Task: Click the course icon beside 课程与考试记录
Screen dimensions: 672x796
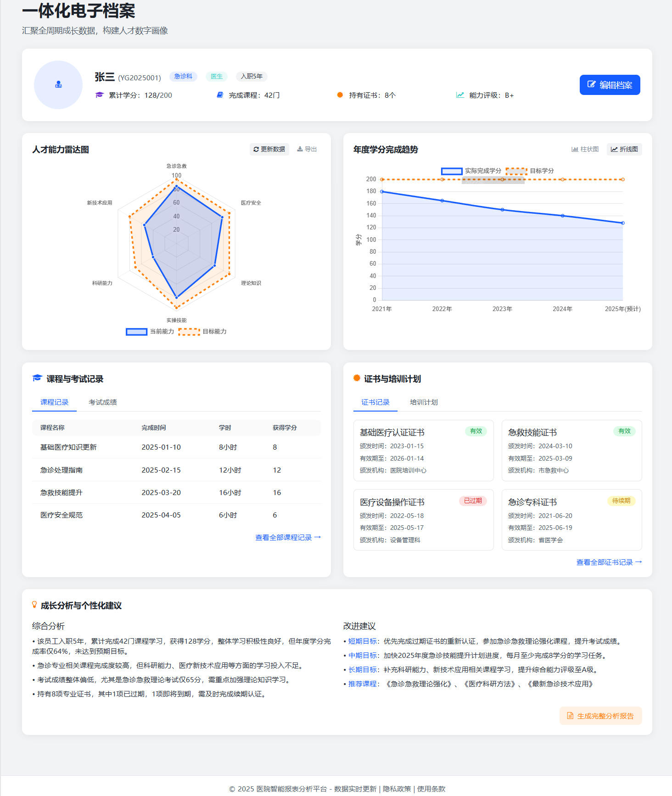Action: pos(37,378)
